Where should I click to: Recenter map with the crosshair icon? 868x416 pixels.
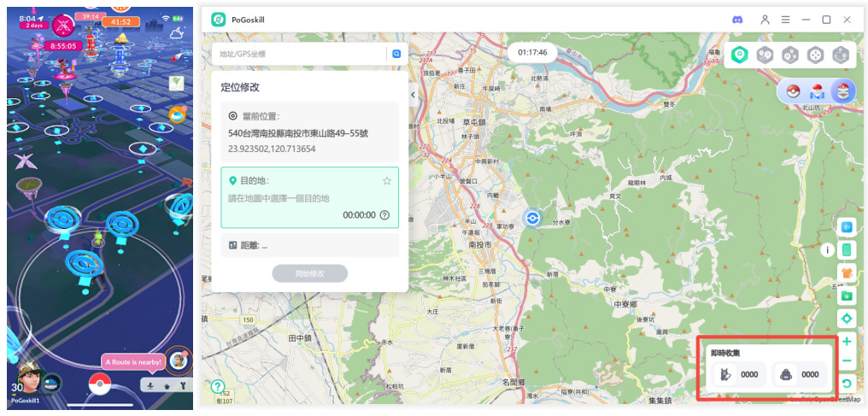(x=847, y=319)
